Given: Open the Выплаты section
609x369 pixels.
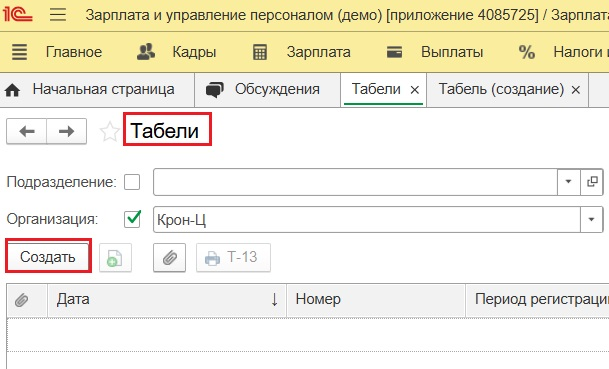Looking at the screenshot, I should tap(452, 52).
